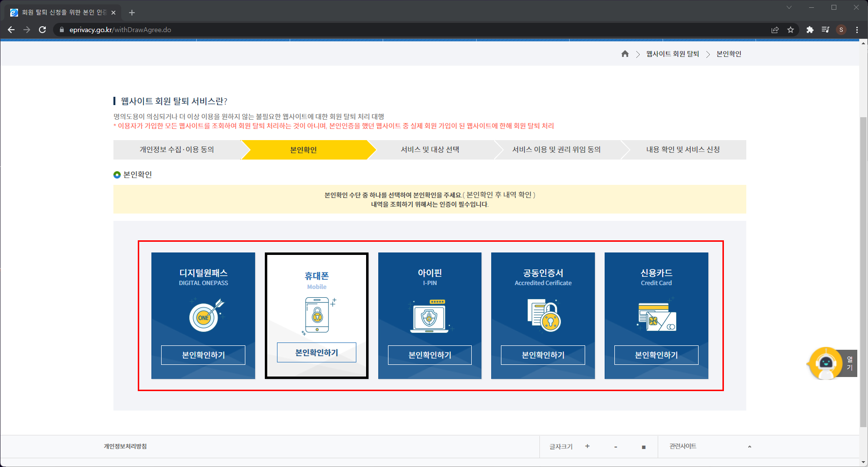The image size is (868, 467).
Task: Click the home icon in the breadcrumb
Action: pyautogui.click(x=625, y=54)
